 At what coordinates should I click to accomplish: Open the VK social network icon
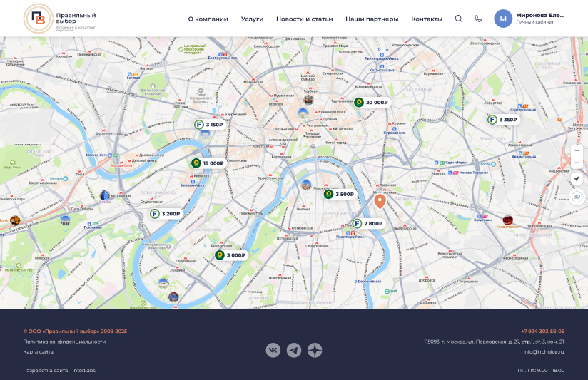tap(273, 350)
